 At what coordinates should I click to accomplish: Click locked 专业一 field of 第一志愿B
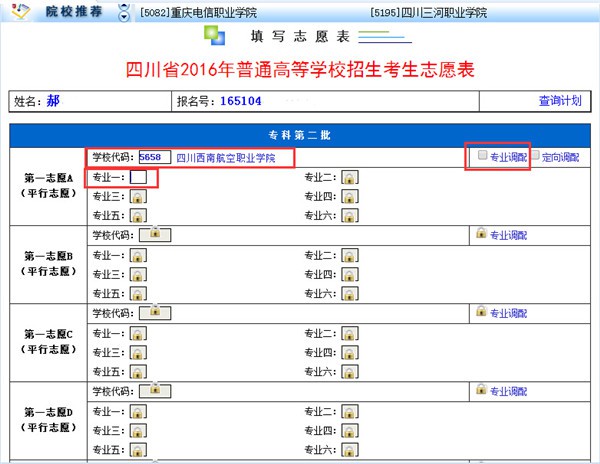click(138, 256)
